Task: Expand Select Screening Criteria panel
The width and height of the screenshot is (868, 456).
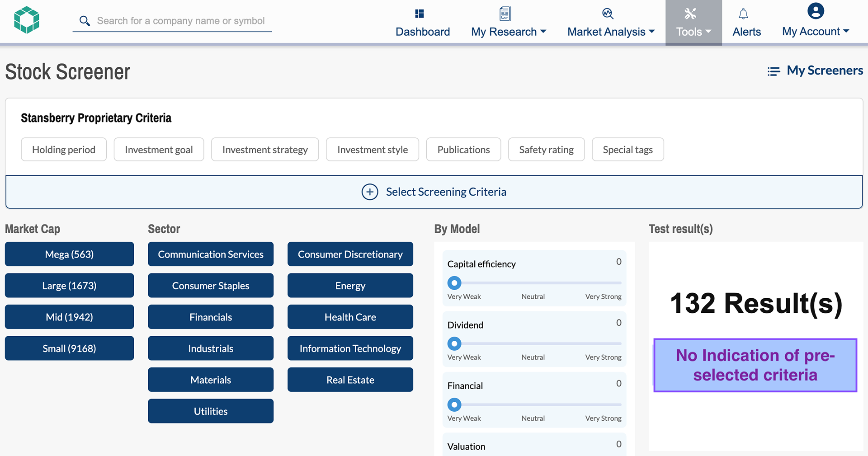Action: click(x=434, y=192)
